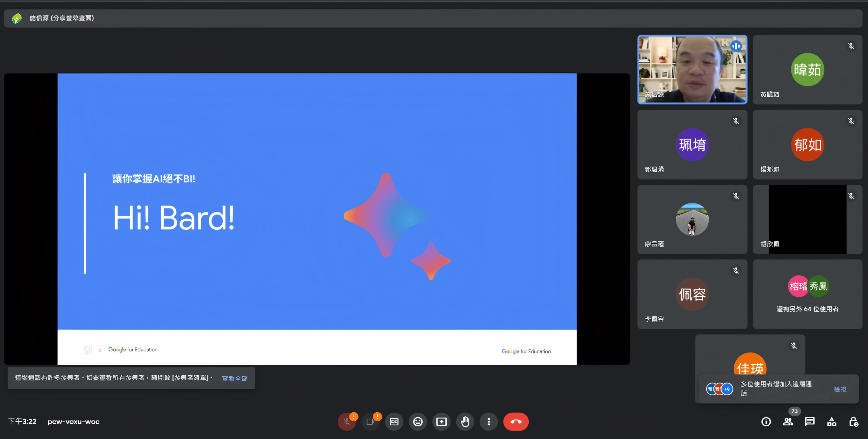Click the brown 佩容 avatar
Screen dimensions: 868x439
(x=692, y=294)
